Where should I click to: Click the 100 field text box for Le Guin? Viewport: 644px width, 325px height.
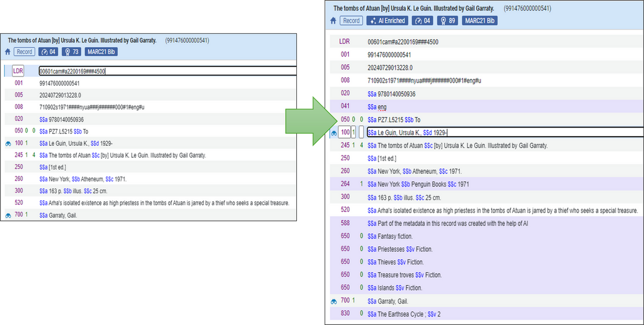coord(503,132)
